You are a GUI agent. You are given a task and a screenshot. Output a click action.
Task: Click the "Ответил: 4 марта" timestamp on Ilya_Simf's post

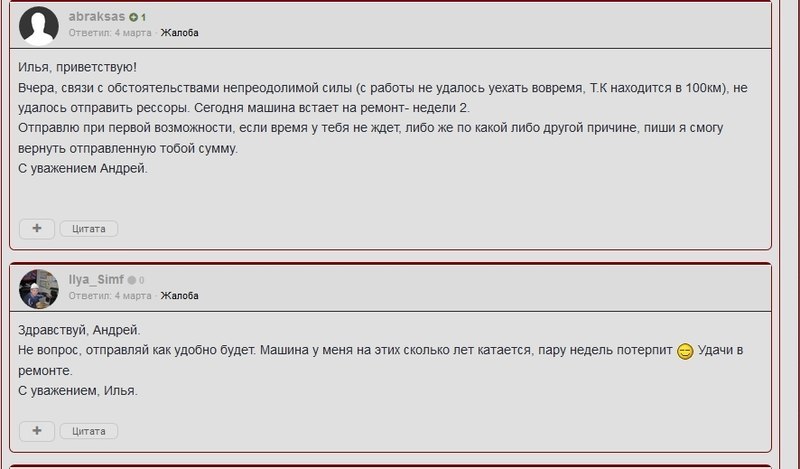110,296
